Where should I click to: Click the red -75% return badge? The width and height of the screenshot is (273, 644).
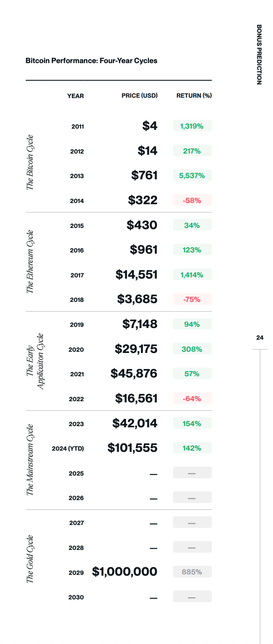point(192,299)
